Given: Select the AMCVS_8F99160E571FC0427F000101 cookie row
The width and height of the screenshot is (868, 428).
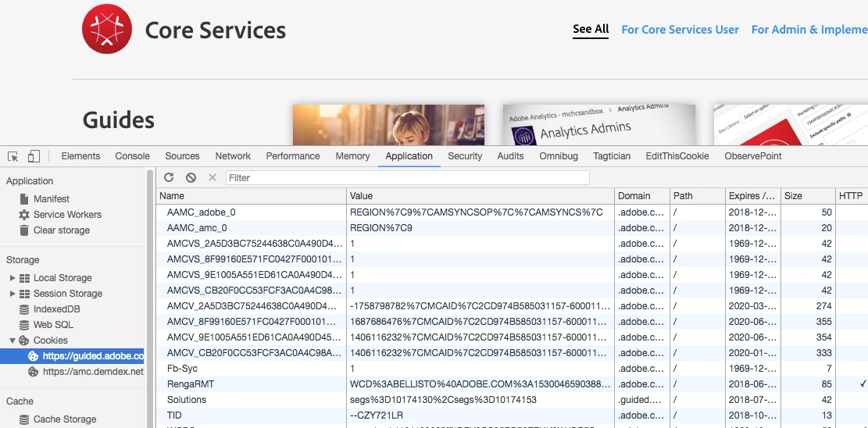Looking at the screenshot, I should tap(512, 259).
